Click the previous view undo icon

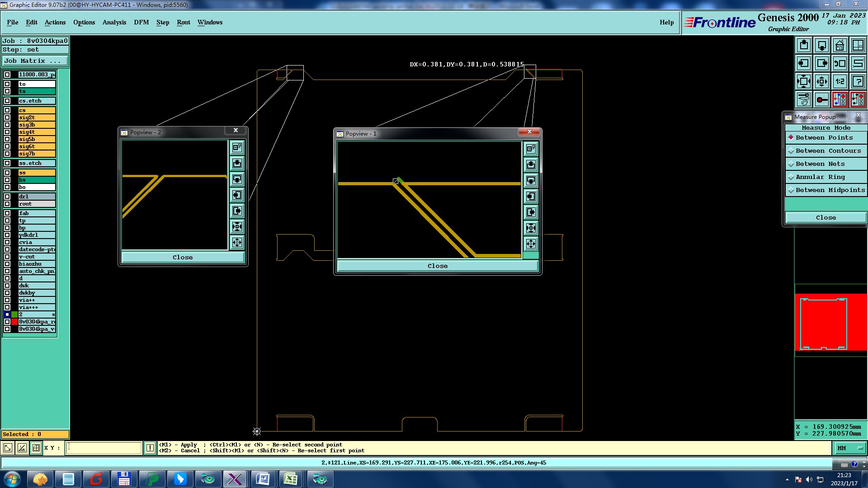pyautogui.click(x=840, y=63)
